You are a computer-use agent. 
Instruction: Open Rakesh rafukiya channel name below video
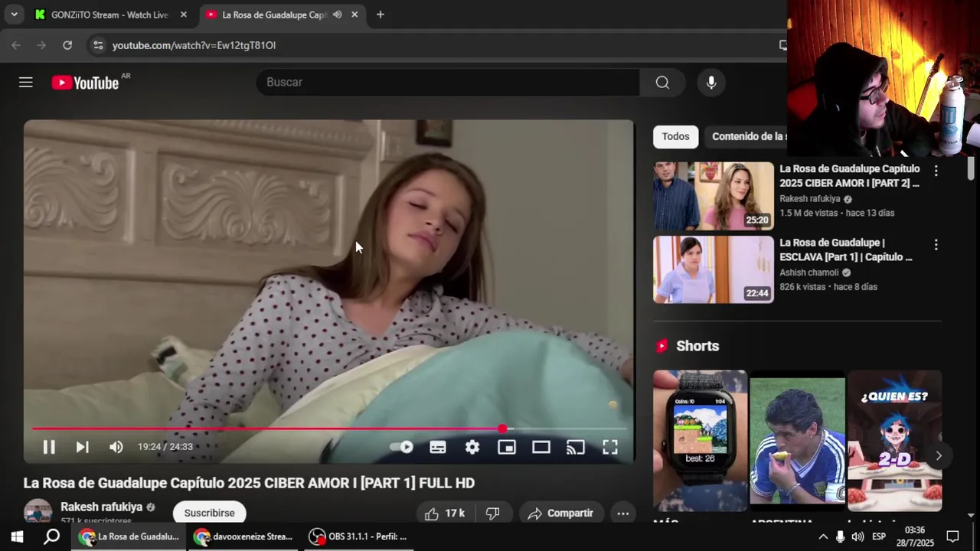101,507
